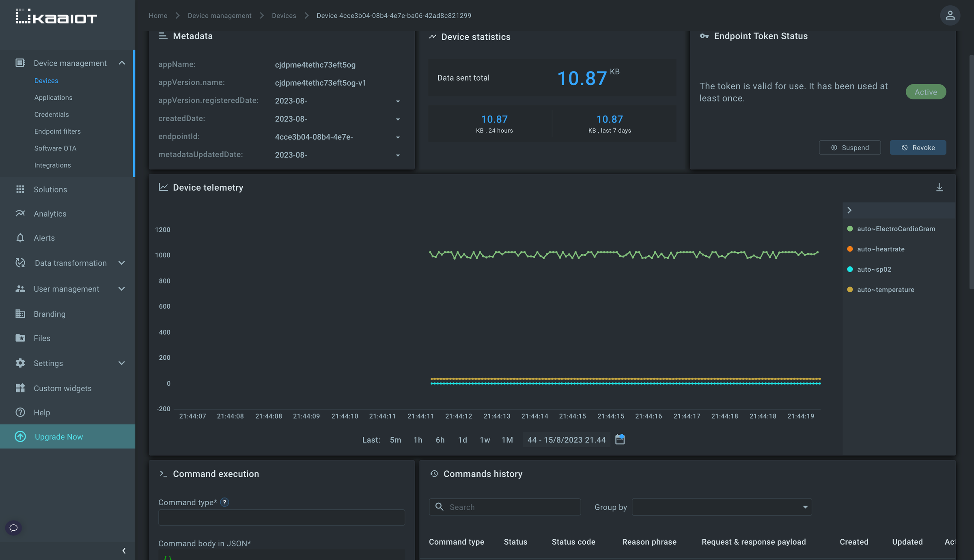Go to Devices via breadcrumb
This screenshot has width=974, height=560.
[x=284, y=15]
